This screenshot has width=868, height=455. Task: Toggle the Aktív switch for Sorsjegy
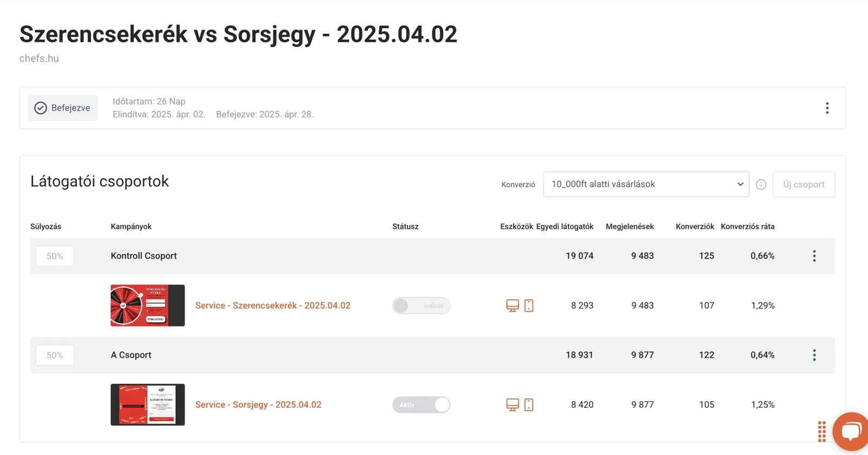[421, 405]
